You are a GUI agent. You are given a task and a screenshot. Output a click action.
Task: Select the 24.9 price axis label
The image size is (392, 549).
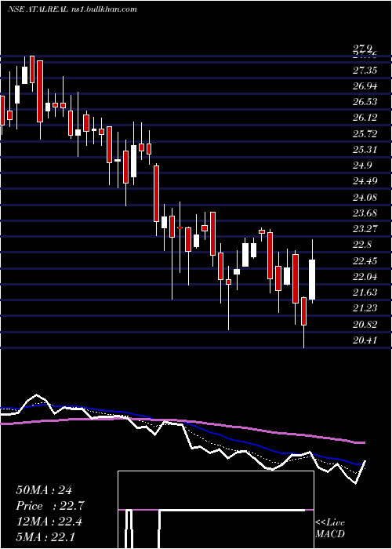point(362,165)
